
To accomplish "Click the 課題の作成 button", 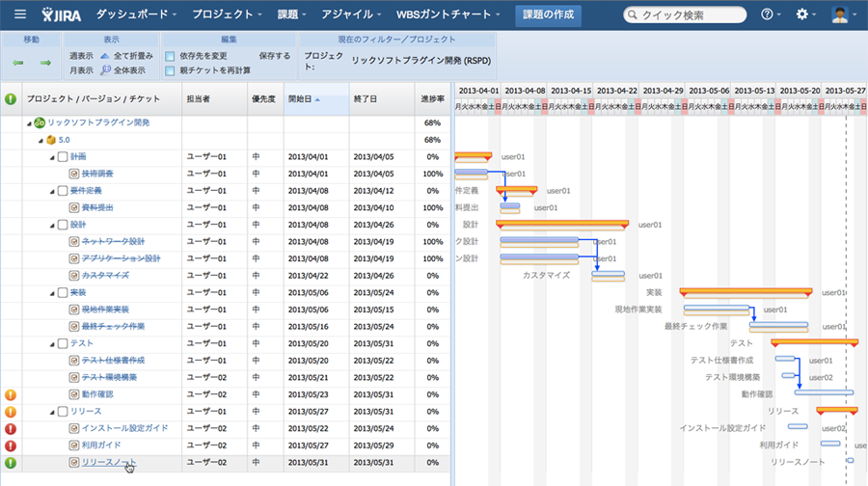I will [548, 14].
